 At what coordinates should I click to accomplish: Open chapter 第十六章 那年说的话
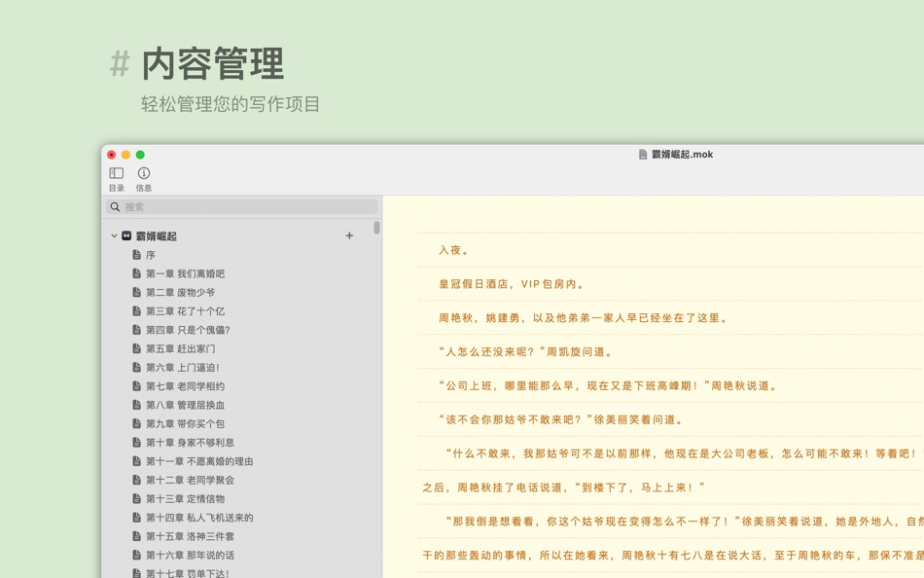(190, 555)
